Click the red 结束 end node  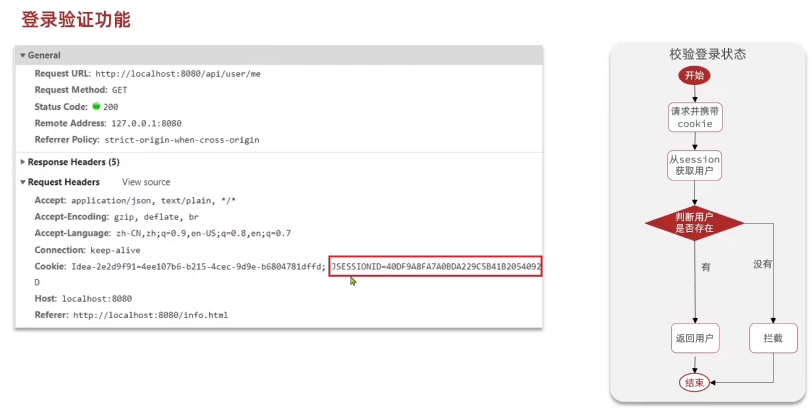click(x=694, y=382)
